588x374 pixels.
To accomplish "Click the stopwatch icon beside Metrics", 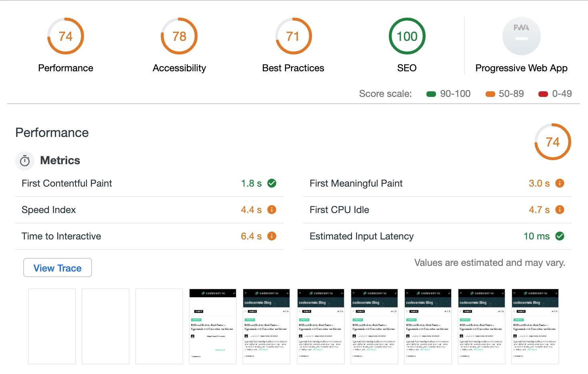I will 25,161.
